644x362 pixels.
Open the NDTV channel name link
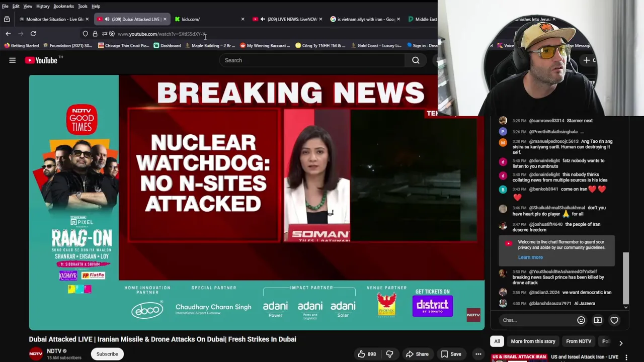pyautogui.click(x=54, y=351)
